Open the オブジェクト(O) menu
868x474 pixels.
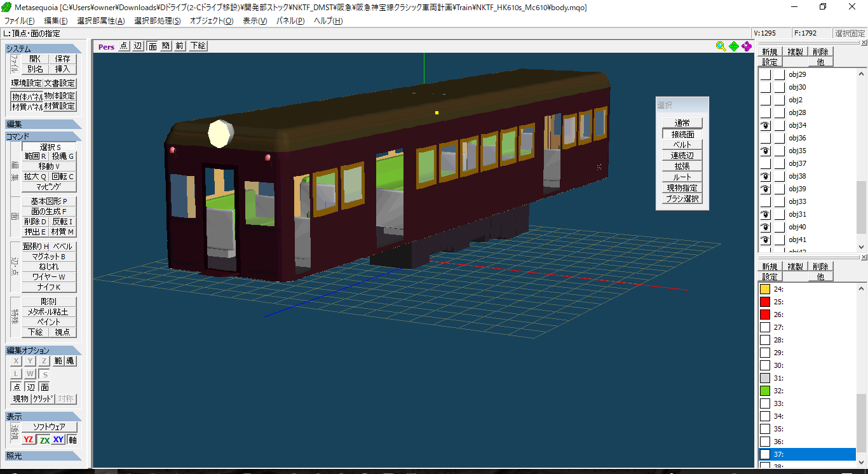click(x=212, y=21)
